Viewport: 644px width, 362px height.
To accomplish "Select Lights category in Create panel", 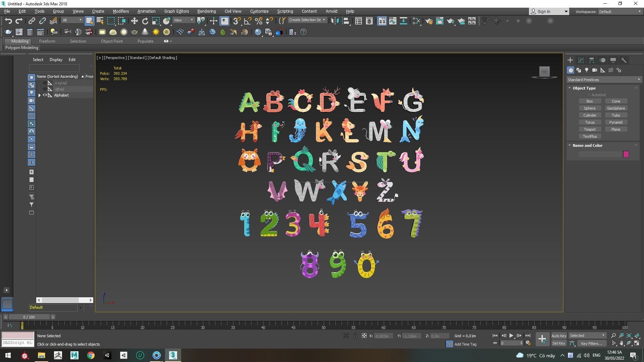I will coord(587,70).
